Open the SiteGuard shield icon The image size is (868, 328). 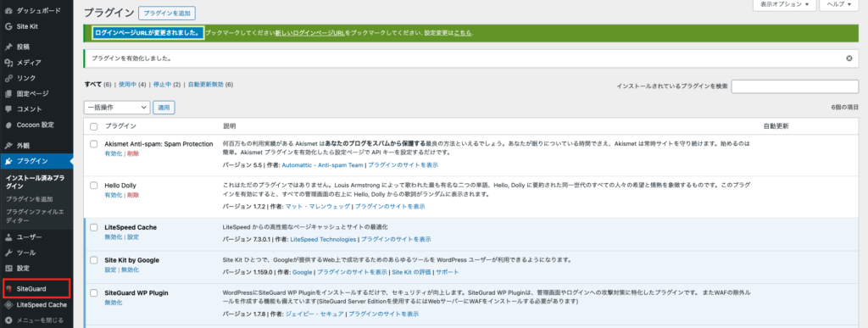pyautogui.click(x=8, y=289)
